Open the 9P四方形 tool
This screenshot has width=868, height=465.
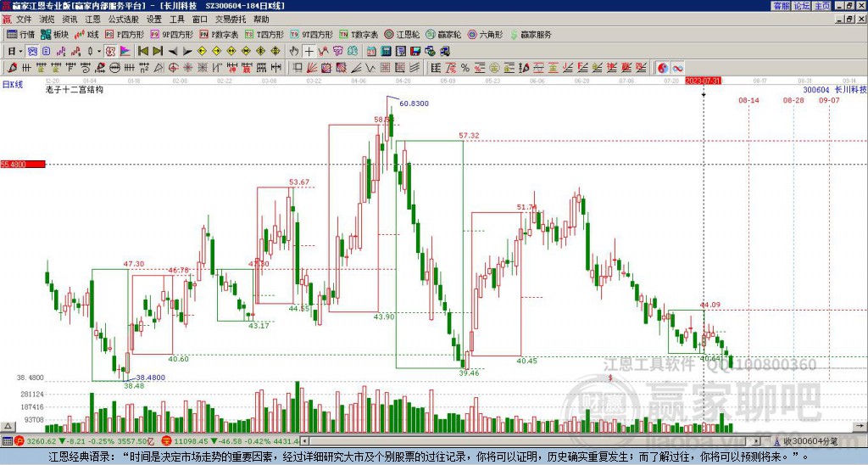click(171, 34)
